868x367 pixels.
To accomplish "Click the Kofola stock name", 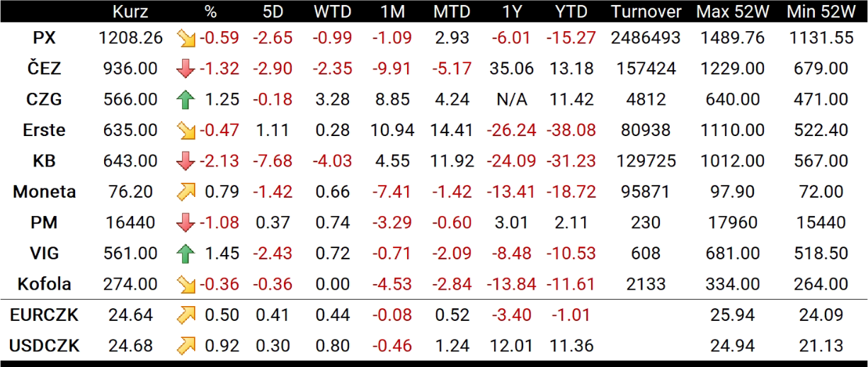I will pos(45,284).
